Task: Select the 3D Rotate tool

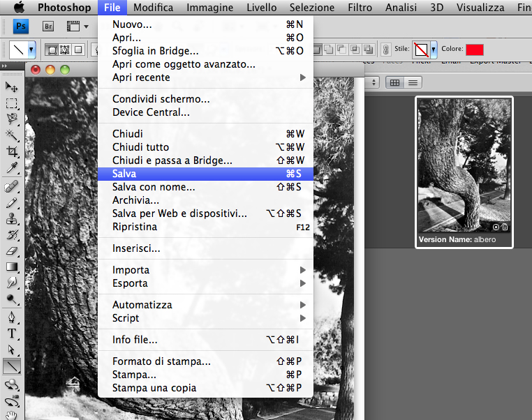Action: (x=12, y=385)
